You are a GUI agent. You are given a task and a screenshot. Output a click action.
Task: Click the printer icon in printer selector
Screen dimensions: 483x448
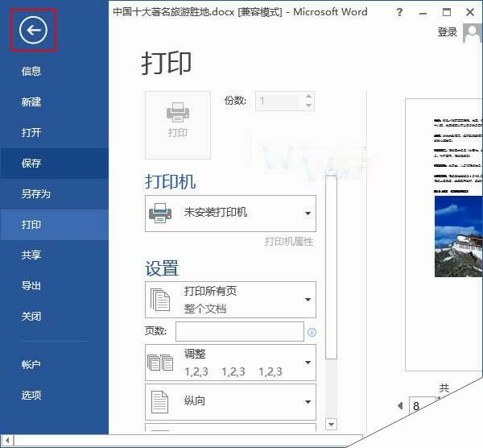click(160, 213)
